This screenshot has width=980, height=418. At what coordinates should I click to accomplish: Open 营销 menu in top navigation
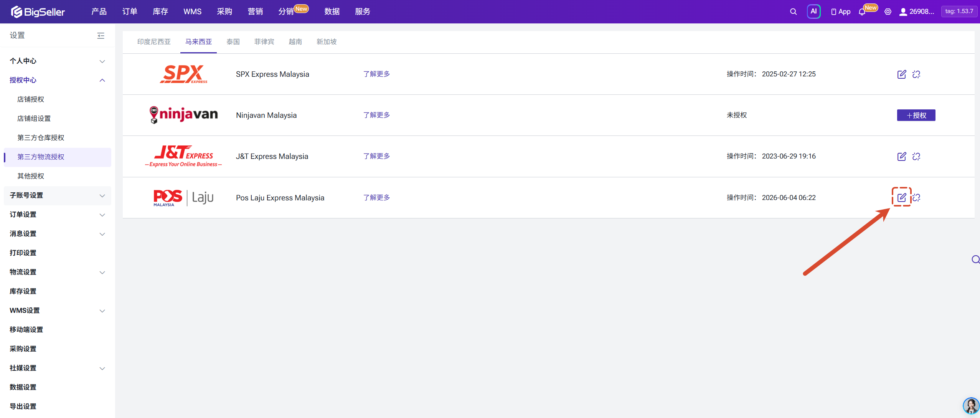(255, 12)
